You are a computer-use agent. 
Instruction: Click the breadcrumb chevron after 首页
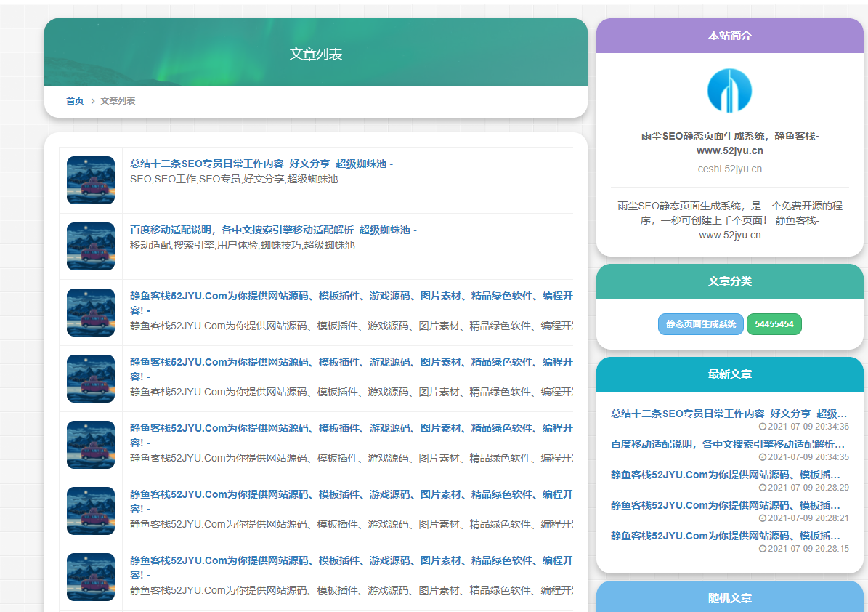(x=93, y=101)
